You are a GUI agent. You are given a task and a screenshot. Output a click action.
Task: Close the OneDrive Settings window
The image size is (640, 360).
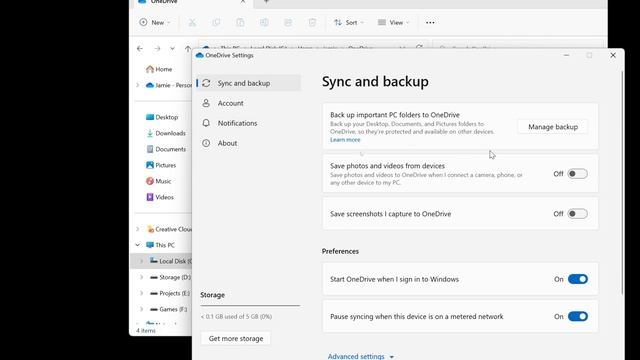pos(613,56)
